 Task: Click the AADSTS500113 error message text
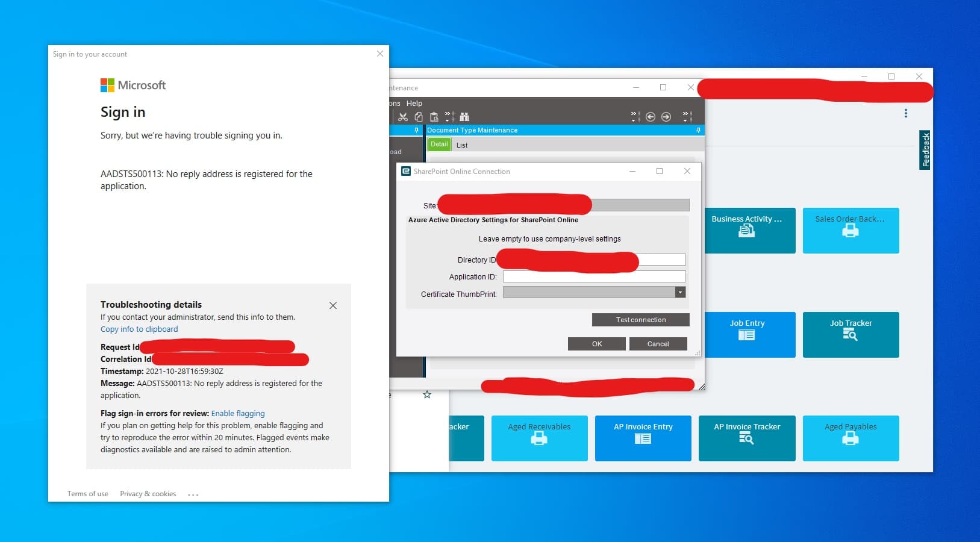pyautogui.click(x=207, y=179)
